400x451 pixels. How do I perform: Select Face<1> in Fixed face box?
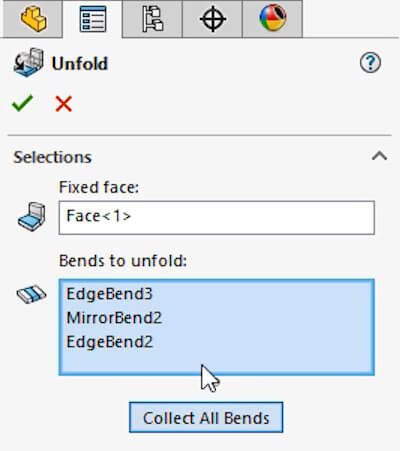99,216
